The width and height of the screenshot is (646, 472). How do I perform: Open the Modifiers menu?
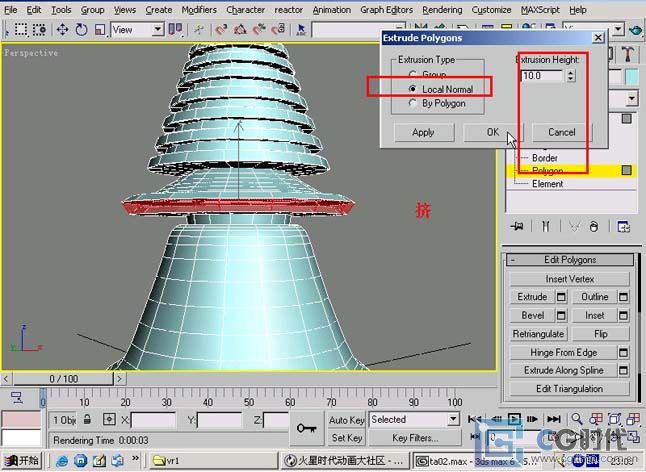pyautogui.click(x=199, y=9)
